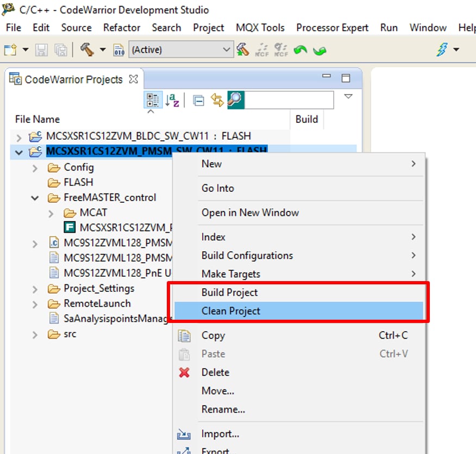476x454 pixels.
Task: Toggle the tree view mode icon
Action: click(152, 100)
